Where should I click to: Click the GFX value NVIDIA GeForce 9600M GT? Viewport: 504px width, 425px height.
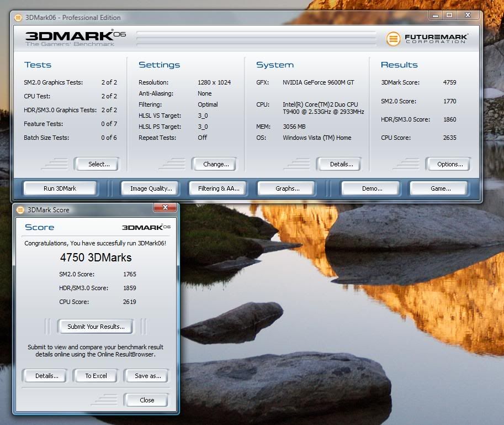tap(318, 82)
